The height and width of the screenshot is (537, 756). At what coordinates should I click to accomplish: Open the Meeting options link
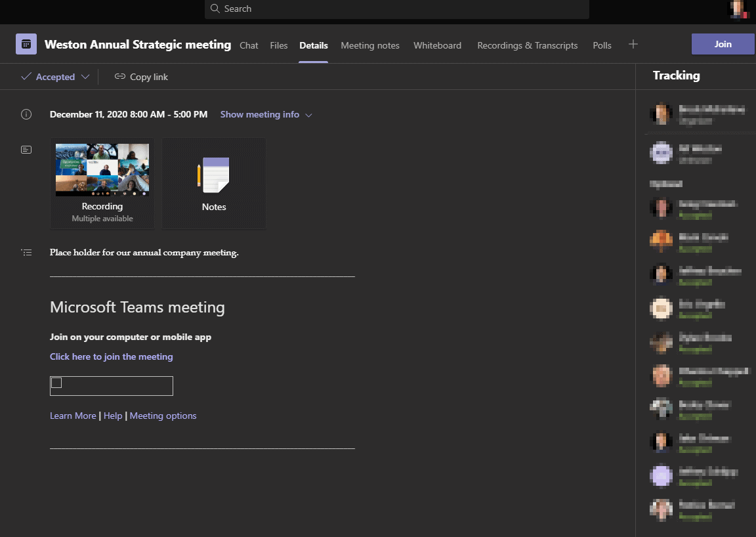pyautogui.click(x=163, y=416)
